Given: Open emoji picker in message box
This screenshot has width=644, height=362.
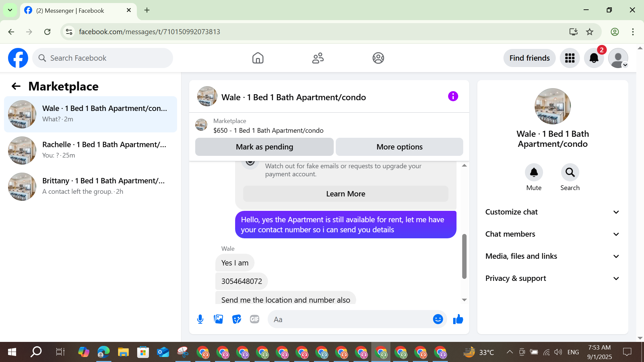Looking at the screenshot, I should [438, 319].
